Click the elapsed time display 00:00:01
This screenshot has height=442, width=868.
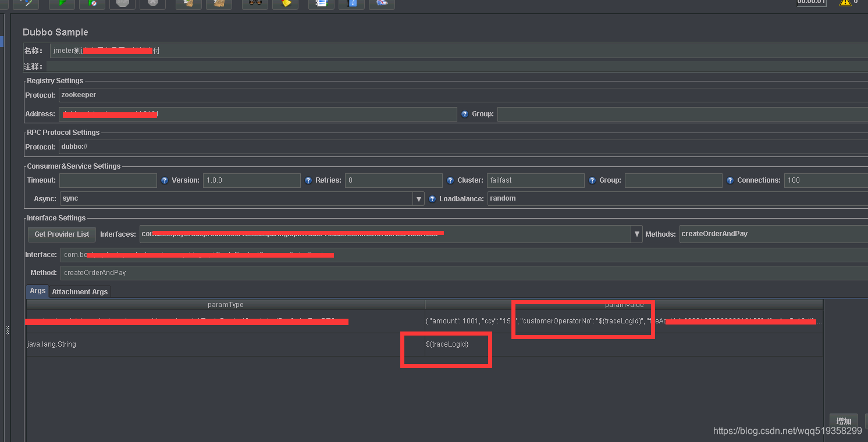pos(811,2)
